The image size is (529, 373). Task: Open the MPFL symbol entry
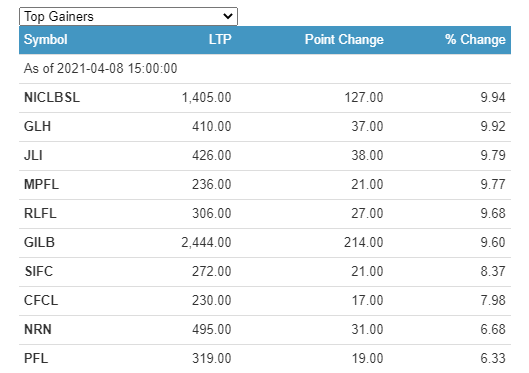41,184
